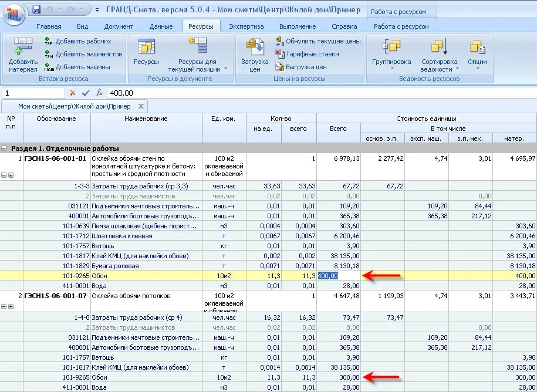The width and height of the screenshot is (537, 392).
Task: Click the Добавить рабочих icon
Action: pos(49,42)
